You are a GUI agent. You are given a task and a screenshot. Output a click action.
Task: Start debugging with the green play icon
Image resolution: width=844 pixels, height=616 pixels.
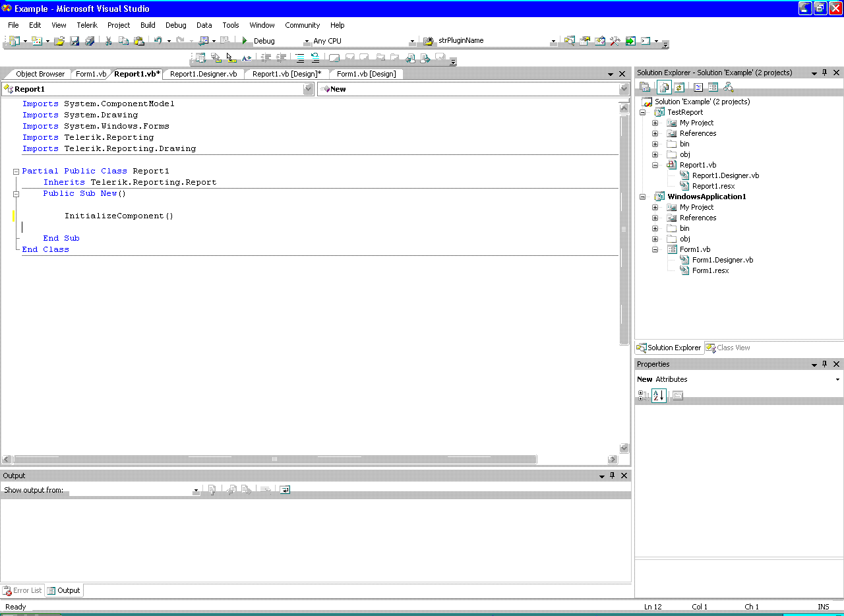[245, 41]
